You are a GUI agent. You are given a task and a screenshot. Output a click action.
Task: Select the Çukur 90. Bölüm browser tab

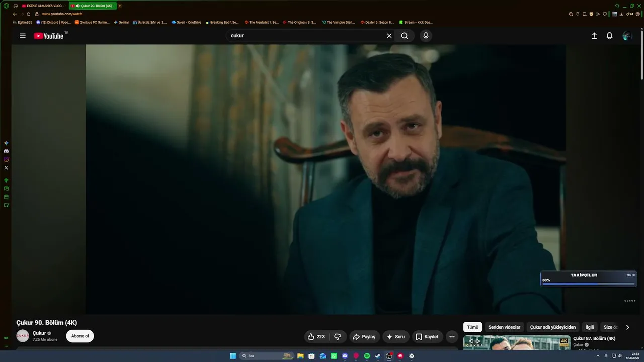pyautogui.click(x=93, y=6)
